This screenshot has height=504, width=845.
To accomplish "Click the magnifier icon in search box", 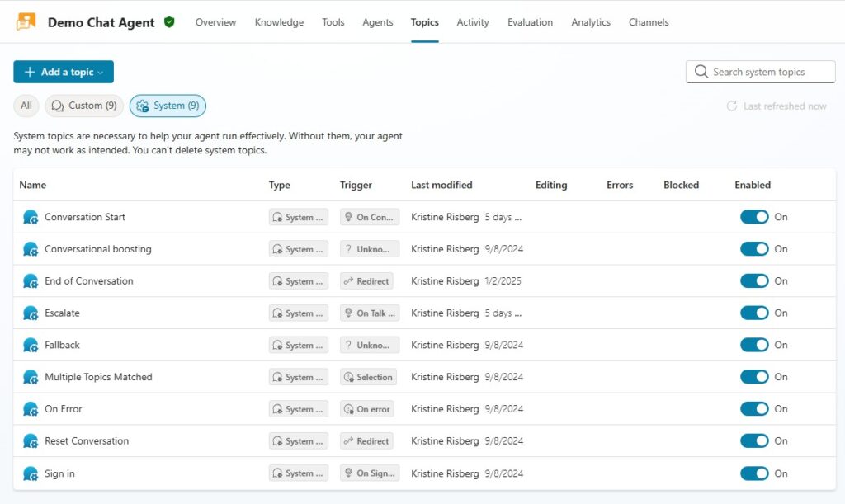I will tap(701, 72).
